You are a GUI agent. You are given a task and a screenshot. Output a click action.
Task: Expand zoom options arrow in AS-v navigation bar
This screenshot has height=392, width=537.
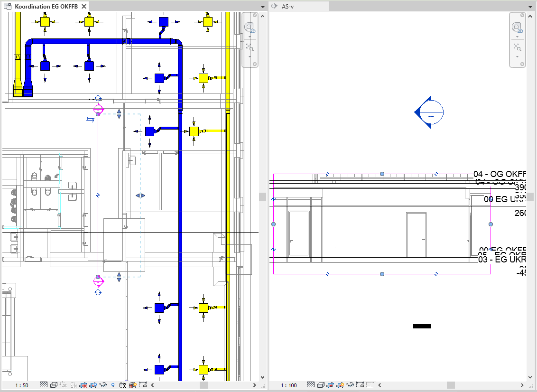pos(517,56)
